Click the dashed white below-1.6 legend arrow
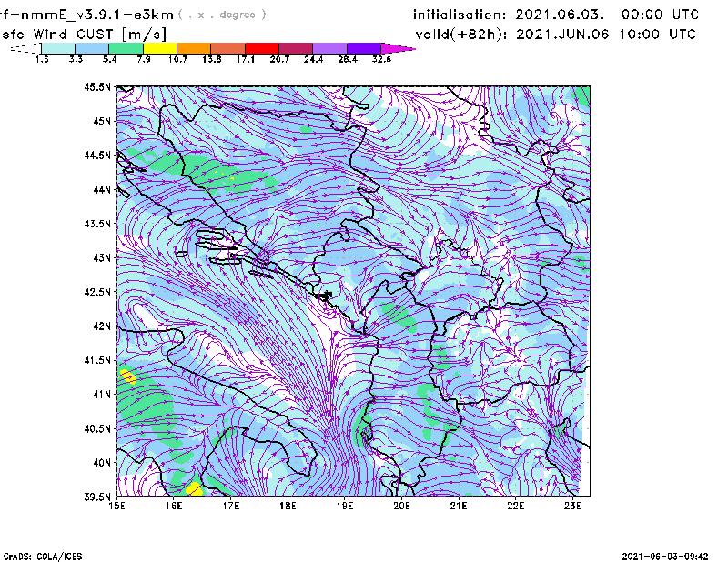 [25, 48]
